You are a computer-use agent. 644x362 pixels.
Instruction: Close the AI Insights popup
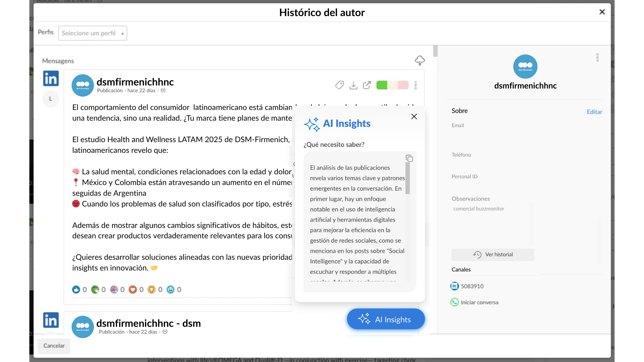[x=414, y=116]
